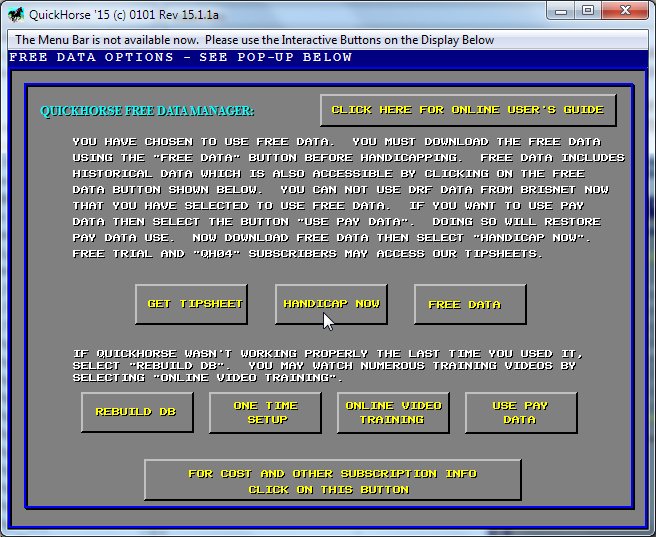Click the QuickHorse '15 title bar text

pyautogui.click(x=120, y=12)
